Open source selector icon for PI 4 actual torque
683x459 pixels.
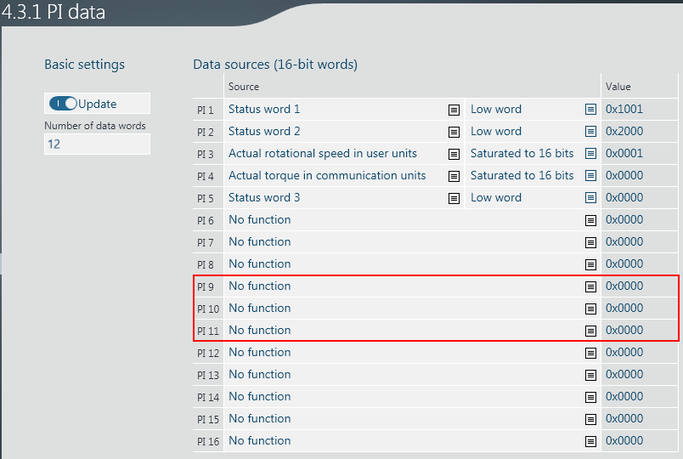[454, 175]
